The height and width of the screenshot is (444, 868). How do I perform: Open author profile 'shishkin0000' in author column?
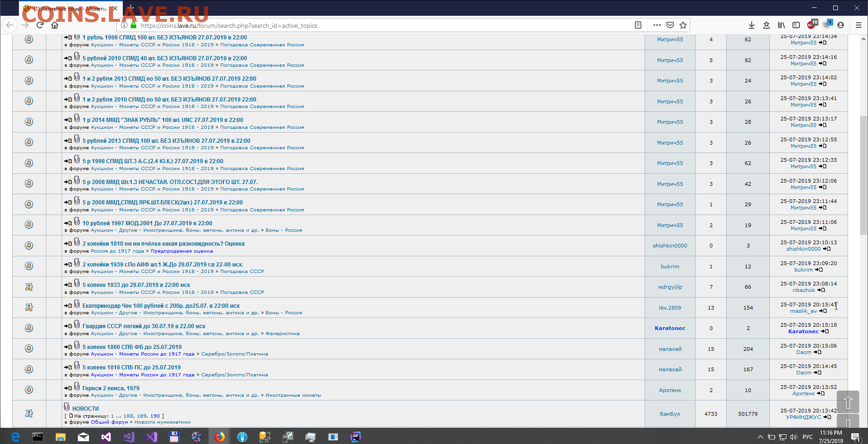point(670,246)
